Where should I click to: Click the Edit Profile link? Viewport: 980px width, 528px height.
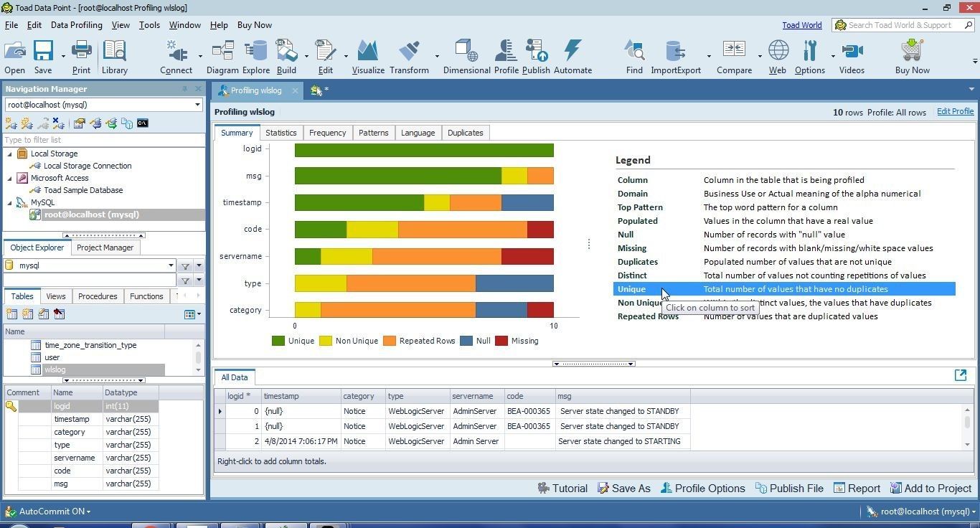tap(955, 111)
